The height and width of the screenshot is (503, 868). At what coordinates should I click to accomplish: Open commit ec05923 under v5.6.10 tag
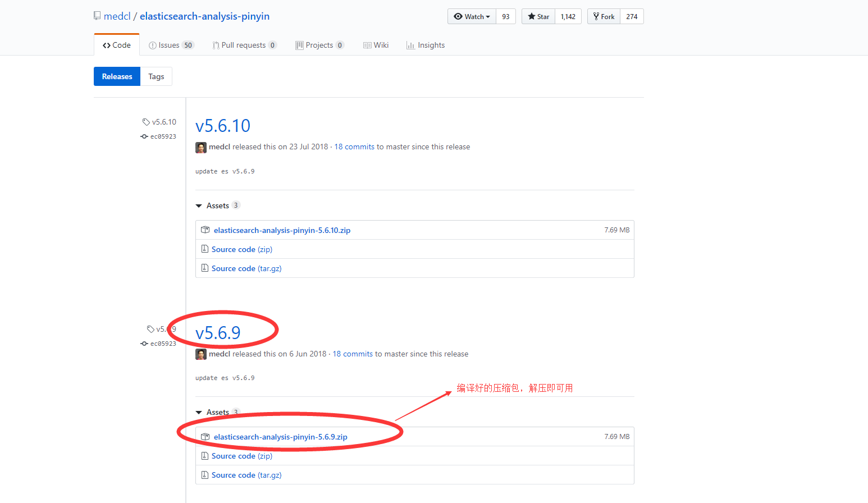coord(163,136)
